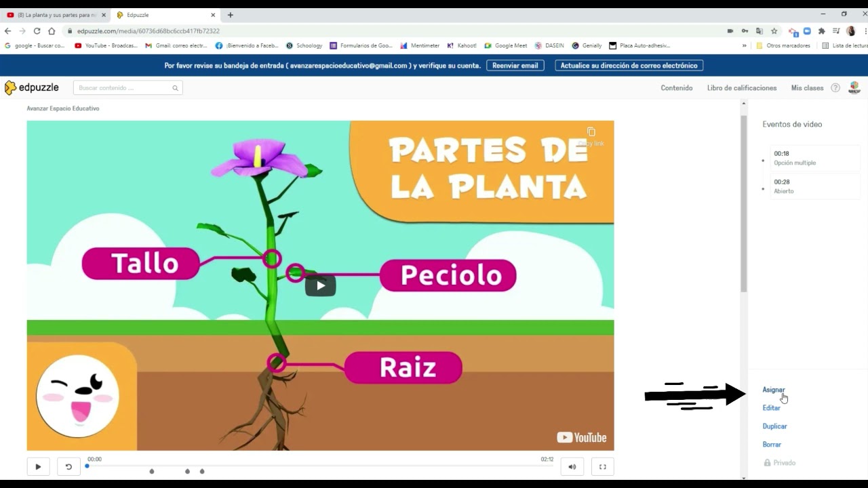This screenshot has height=488, width=868.
Task: Open the DASEIN bookmark
Action: pyautogui.click(x=549, y=45)
